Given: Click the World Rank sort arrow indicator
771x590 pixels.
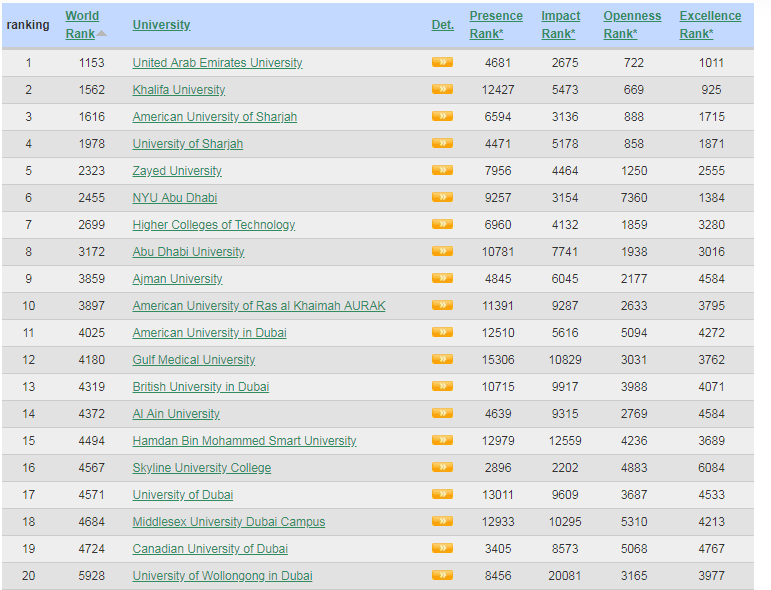Looking at the screenshot, I should (102, 34).
